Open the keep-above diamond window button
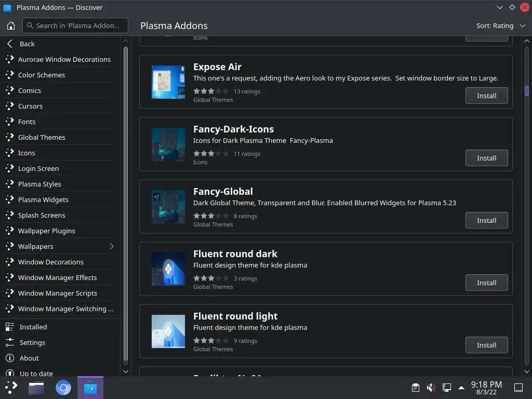 point(512,7)
